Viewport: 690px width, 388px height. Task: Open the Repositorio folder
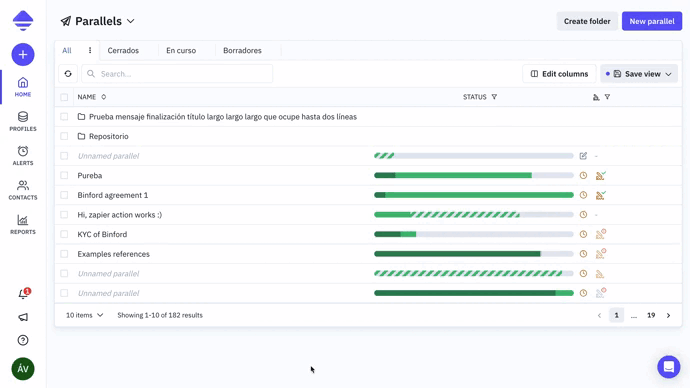tap(109, 136)
